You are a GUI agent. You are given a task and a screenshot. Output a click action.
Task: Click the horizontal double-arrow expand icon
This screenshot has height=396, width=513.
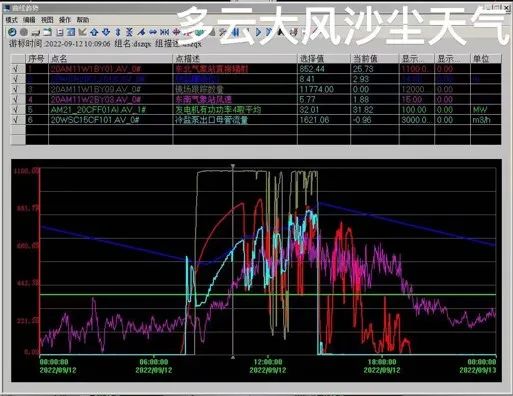pyautogui.click(x=153, y=32)
